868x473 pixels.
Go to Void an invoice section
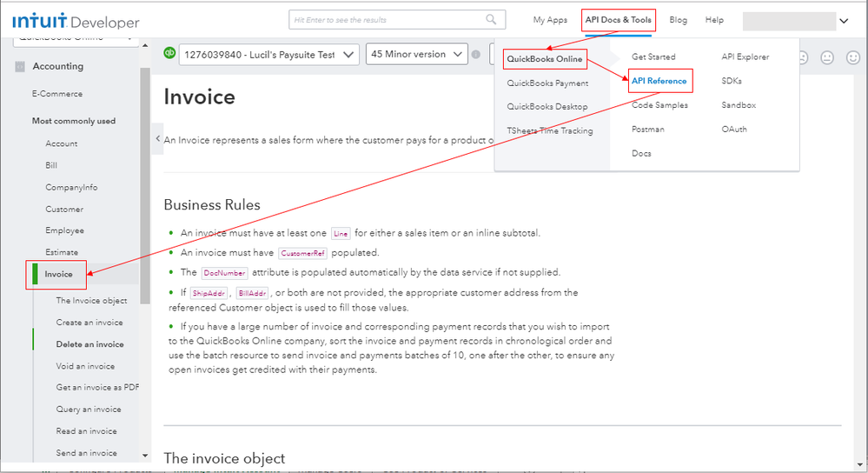click(x=85, y=366)
